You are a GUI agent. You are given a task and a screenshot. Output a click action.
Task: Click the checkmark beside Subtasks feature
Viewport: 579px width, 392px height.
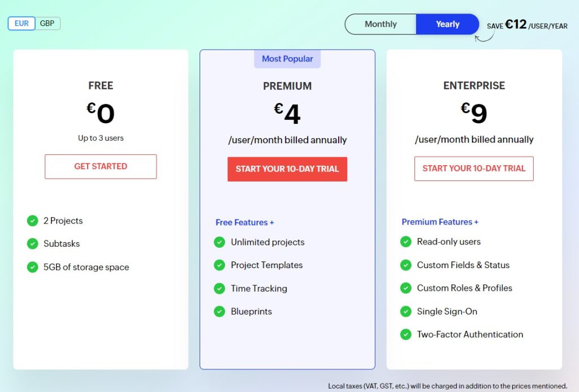(x=33, y=244)
